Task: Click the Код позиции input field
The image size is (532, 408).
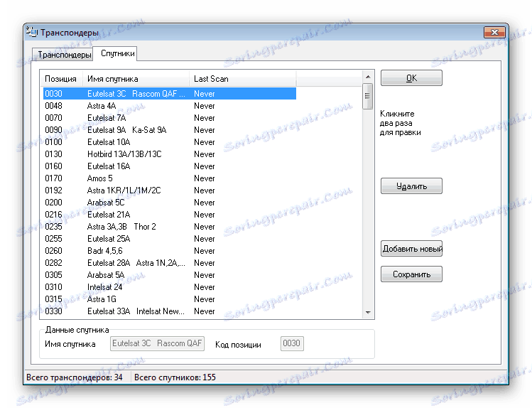Action: (x=292, y=343)
